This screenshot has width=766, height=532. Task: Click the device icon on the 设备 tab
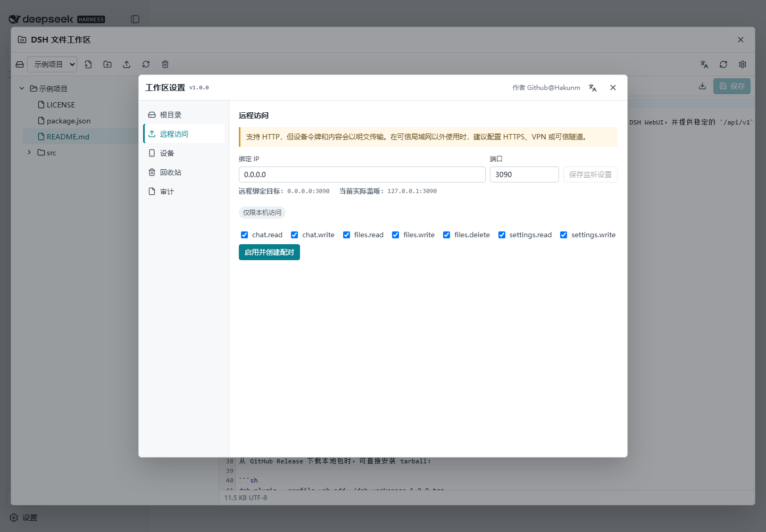click(x=152, y=153)
